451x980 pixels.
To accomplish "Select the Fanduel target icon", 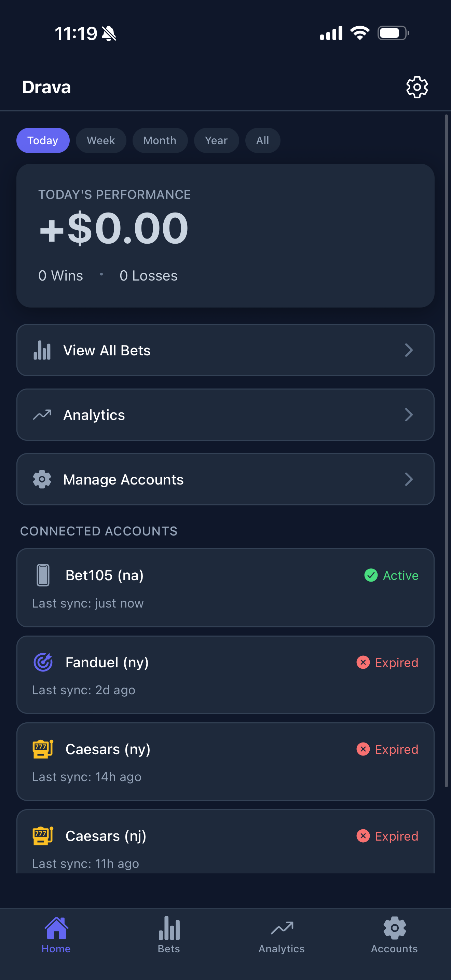I will point(43,662).
